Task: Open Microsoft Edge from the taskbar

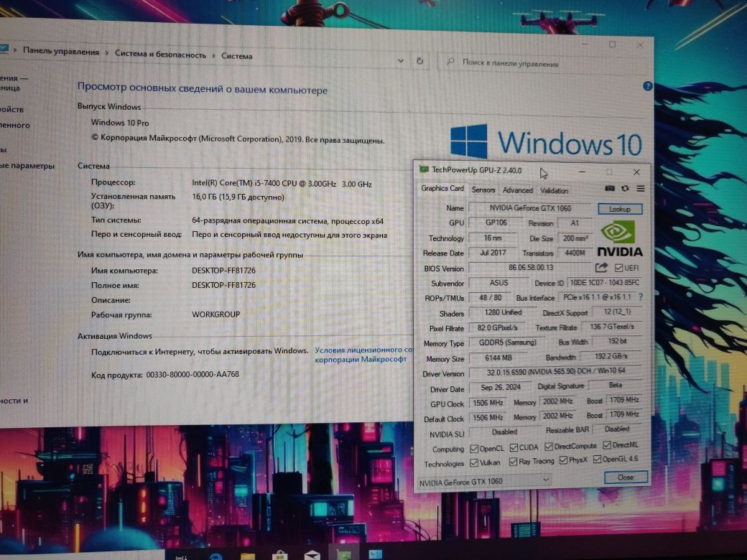Action: [215, 556]
